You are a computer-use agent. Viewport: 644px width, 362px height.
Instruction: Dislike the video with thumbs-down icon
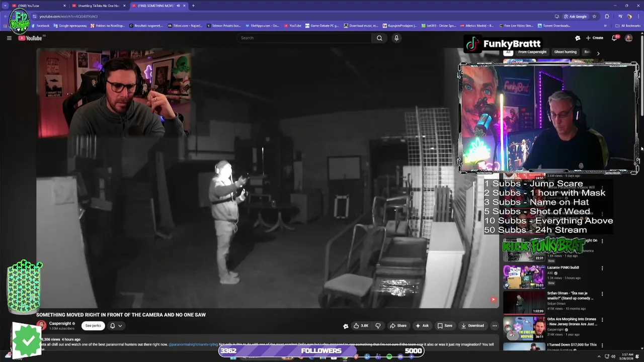click(x=378, y=326)
